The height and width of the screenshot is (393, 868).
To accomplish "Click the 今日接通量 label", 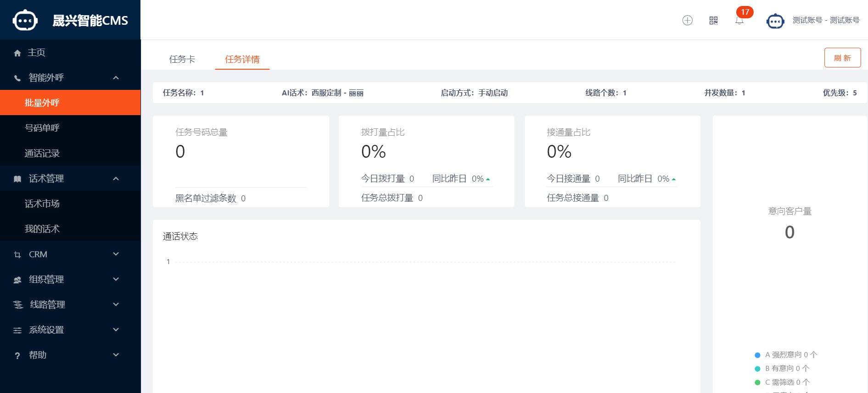I will point(568,178).
